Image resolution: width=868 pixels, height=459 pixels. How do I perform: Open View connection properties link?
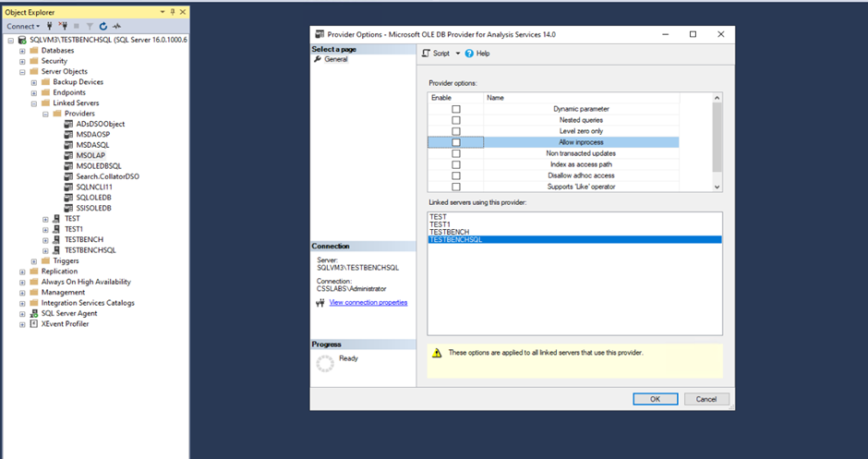click(368, 302)
